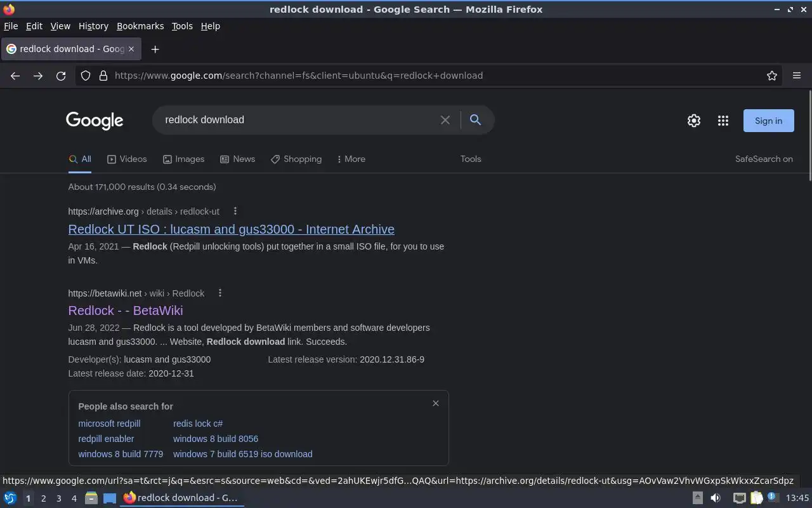Switch to the Shopping results tab
The width and height of the screenshot is (812, 508).
(296, 159)
